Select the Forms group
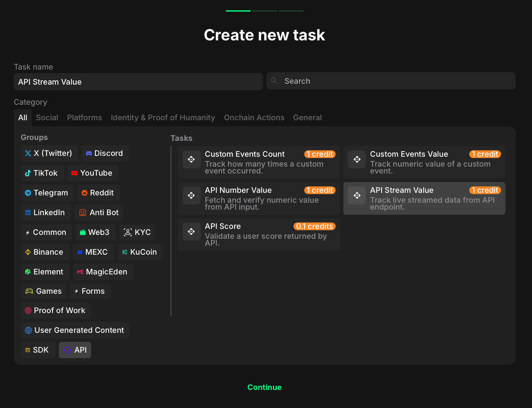The width and height of the screenshot is (532, 408). [x=90, y=291]
